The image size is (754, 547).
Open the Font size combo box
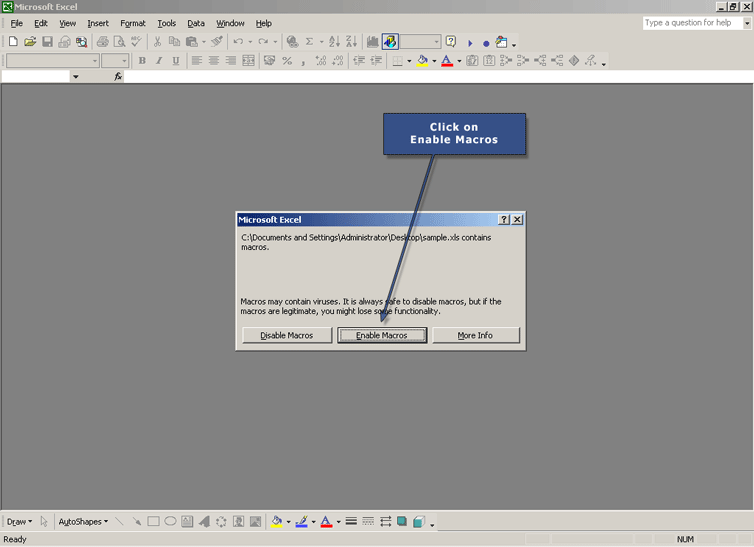(x=115, y=61)
